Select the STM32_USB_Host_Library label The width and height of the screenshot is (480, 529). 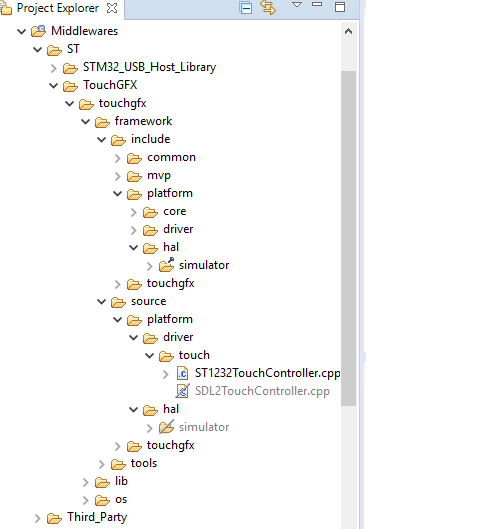click(149, 67)
